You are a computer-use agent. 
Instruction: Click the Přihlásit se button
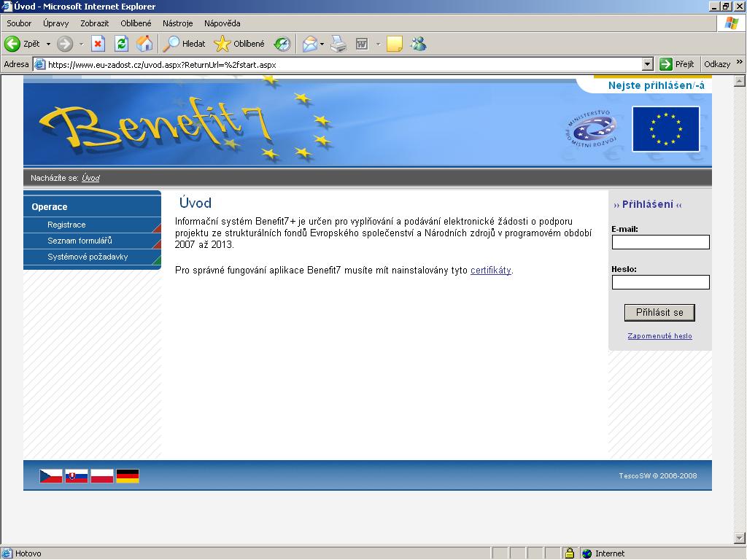click(659, 312)
